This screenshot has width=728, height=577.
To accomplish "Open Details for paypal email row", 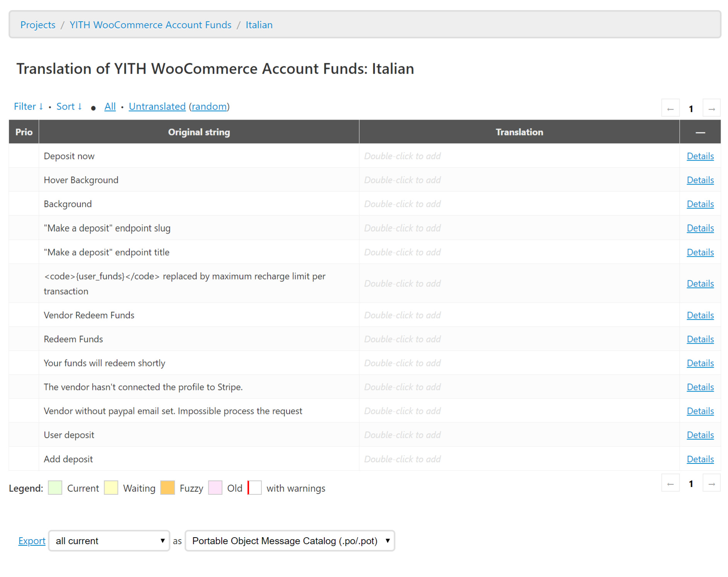I will click(x=700, y=411).
